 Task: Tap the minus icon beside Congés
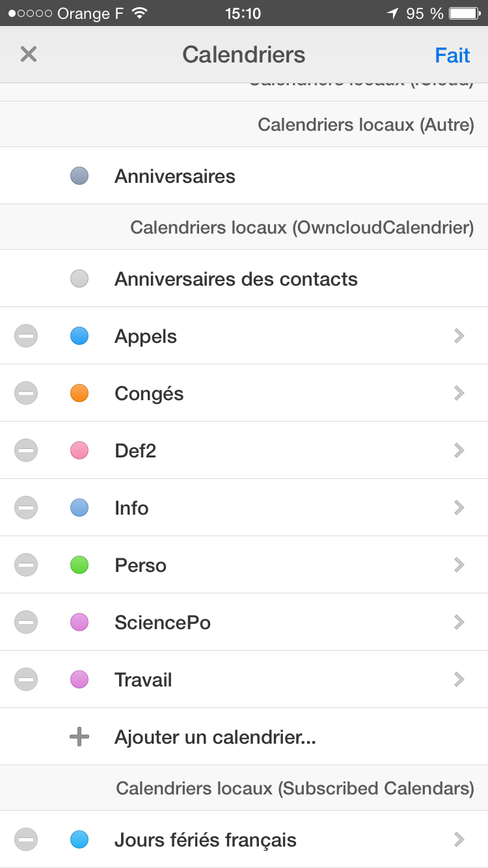tap(26, 394)
